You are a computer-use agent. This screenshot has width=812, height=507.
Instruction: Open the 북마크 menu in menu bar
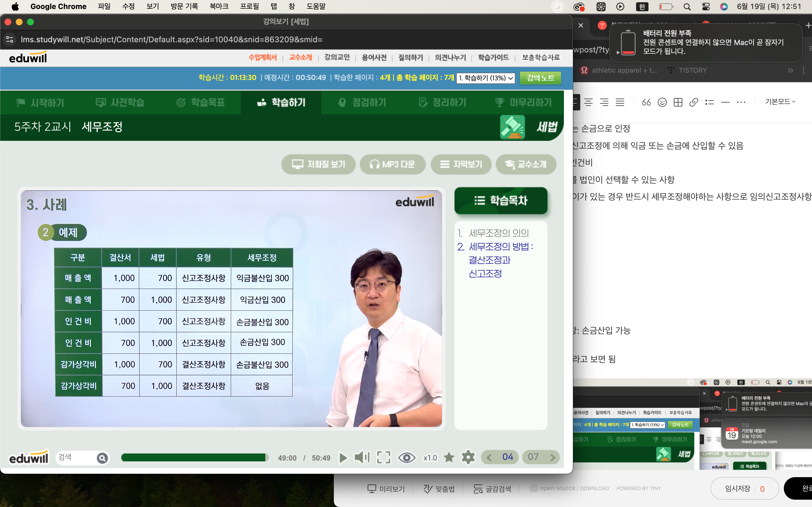point(219,6)
